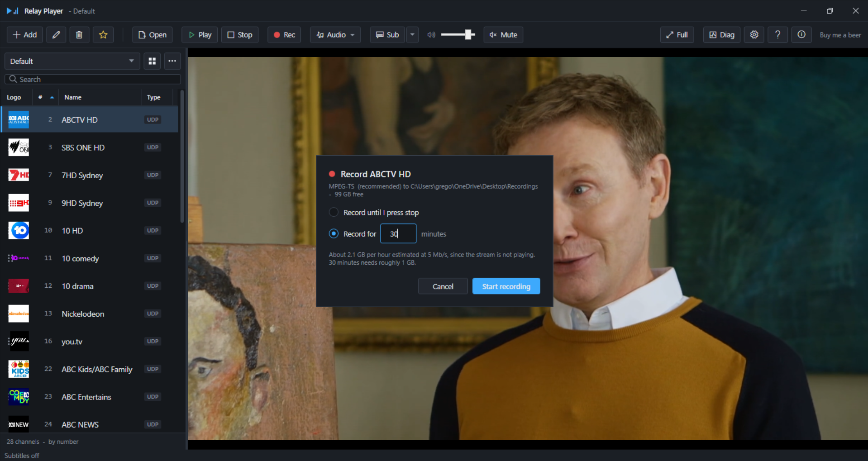This screenshot has width=868, height=461.
Task: Sort channels by Name column header
Action: click(x=100, y=97)
